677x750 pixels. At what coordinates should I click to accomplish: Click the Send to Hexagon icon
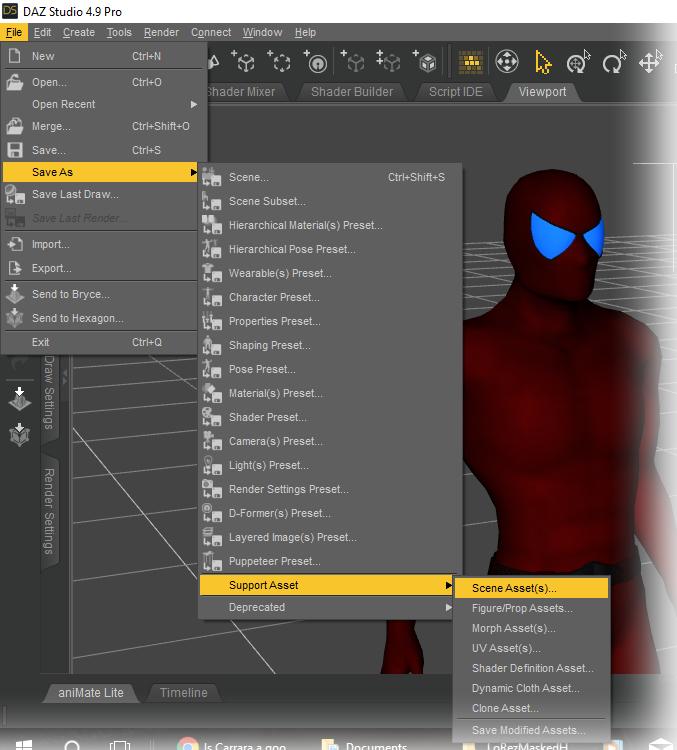pos(14,318)
